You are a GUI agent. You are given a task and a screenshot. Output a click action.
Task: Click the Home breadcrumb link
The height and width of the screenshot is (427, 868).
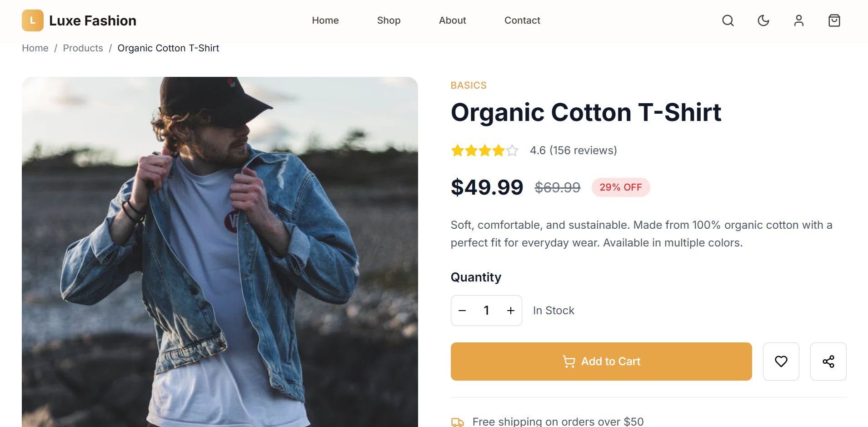click(35, 48)
